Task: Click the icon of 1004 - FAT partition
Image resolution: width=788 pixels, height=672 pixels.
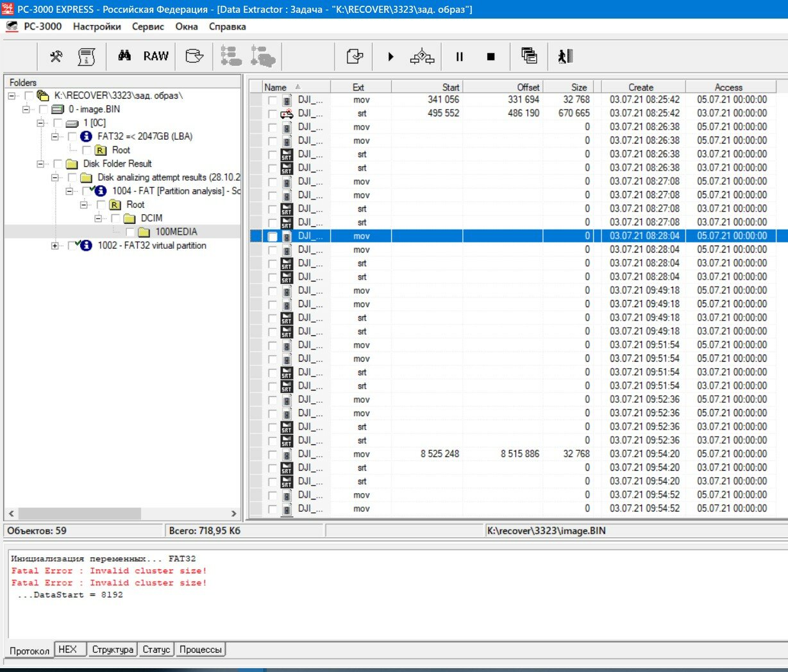Action: [x=100, y=191]
